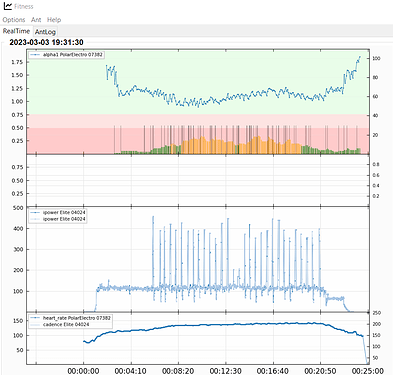Click the Fitness app chart icon
The width and height of the screenshot is (393, 375).
(8, 6)
